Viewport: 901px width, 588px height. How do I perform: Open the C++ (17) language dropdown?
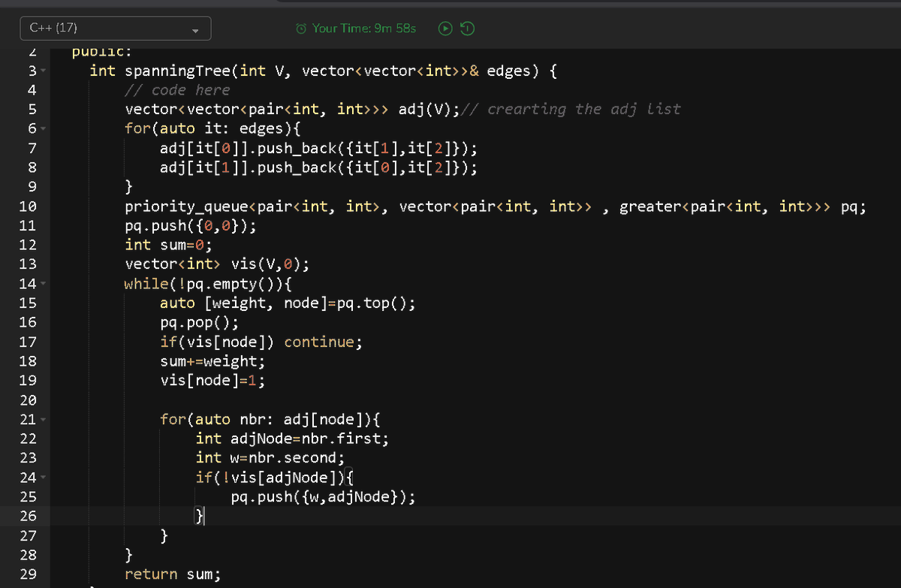click(x=116, y=29)
